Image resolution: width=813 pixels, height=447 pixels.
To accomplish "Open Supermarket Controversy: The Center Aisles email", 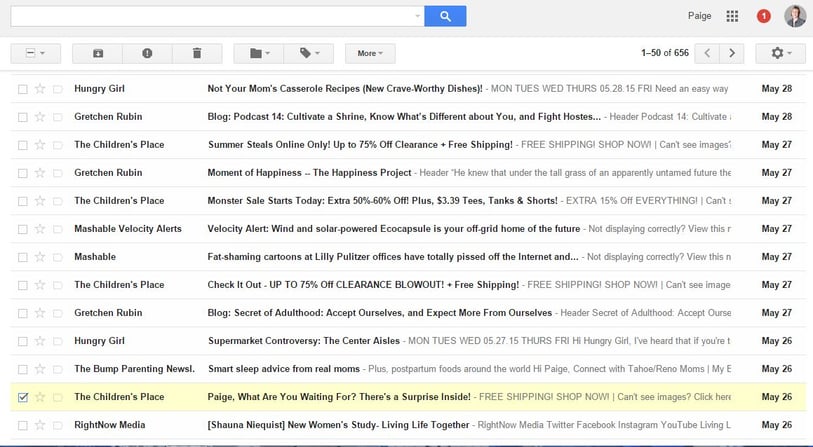I will click(x=304, y=341).
